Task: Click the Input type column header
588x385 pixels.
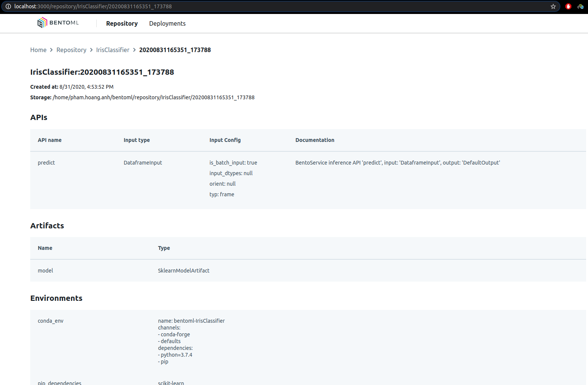Action: (x=137, y=140)
